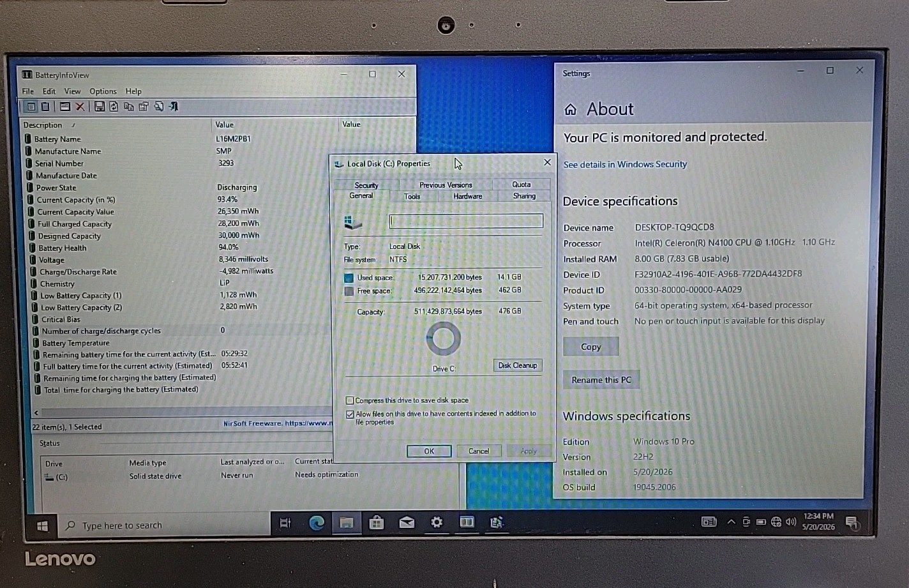Screen dimensions: 909x588
Task: Toggle Compress this drive to save disk space
Action: click(350, 400)
